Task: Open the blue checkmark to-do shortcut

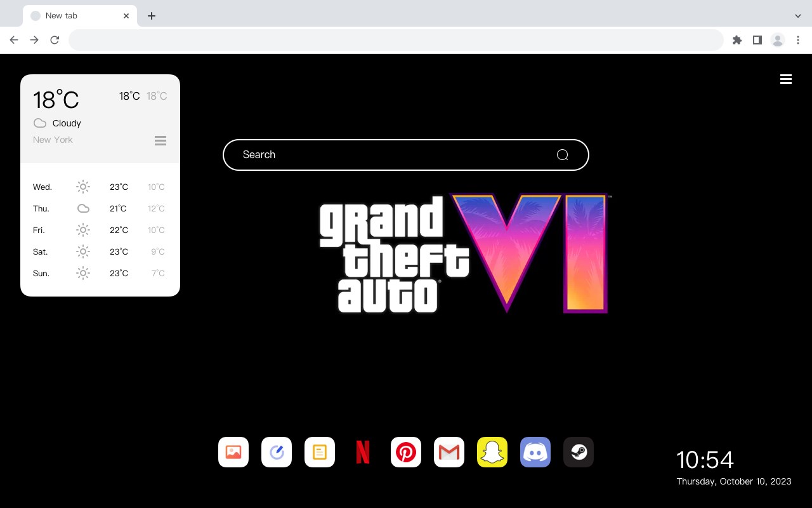Action: coord(277,452)
